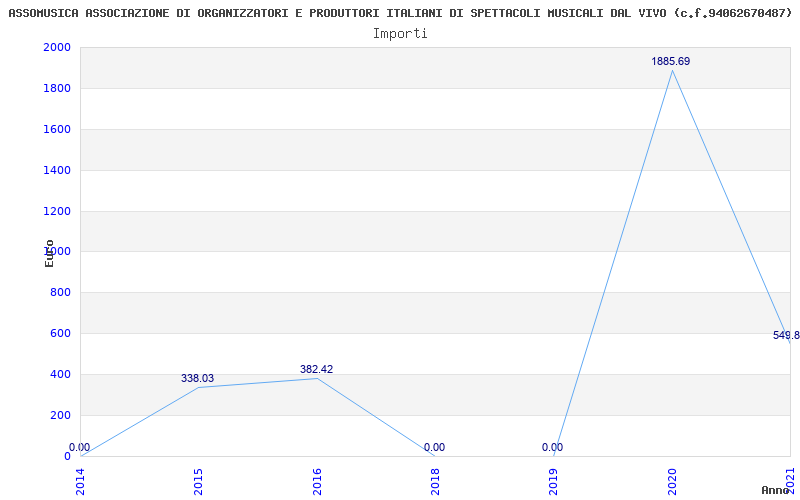Click the 1800 y-axis tick label
Screen dimensions: 800x500
click(57, 88)
